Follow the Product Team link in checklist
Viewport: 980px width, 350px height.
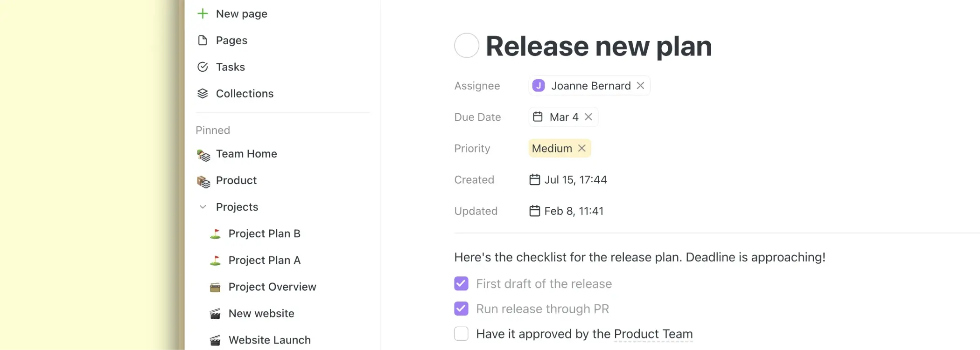(x=653, y=334)
